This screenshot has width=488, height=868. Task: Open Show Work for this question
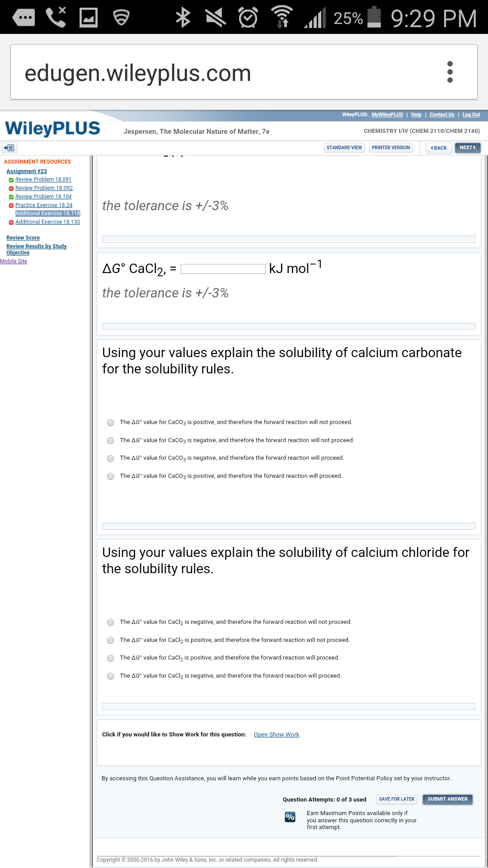[276, 734]
